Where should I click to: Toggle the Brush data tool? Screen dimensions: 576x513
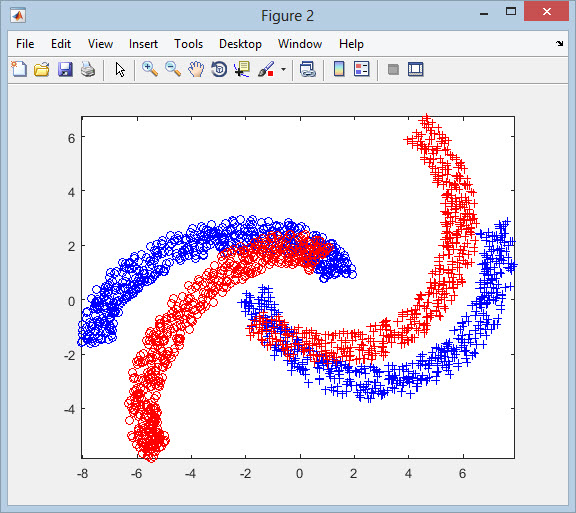[x=266, y=69]
